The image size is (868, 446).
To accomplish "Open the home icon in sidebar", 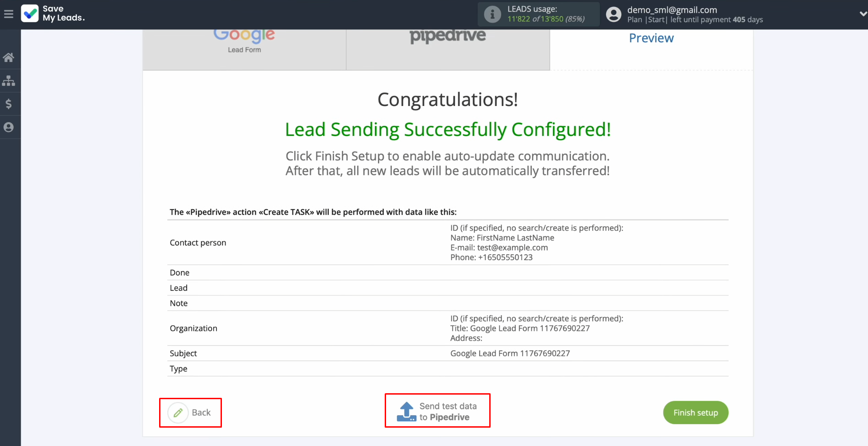I will pos(8,57).
